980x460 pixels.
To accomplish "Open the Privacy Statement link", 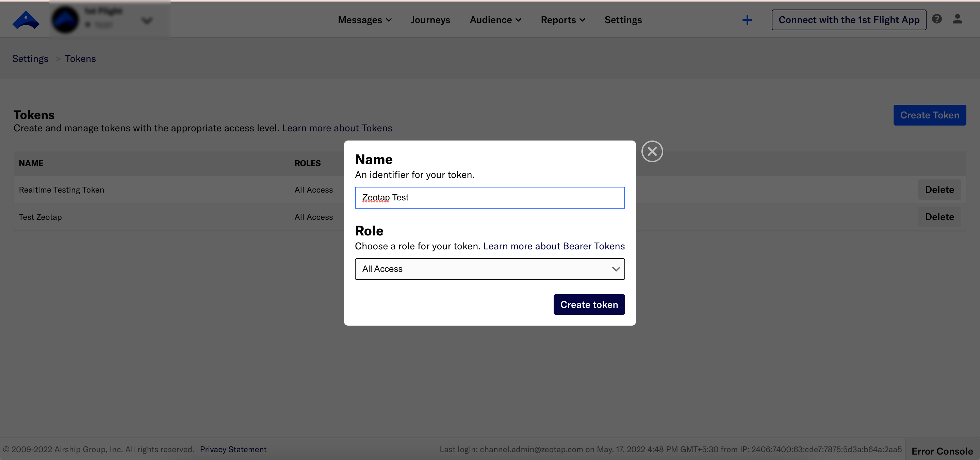I will click(233, 449).
